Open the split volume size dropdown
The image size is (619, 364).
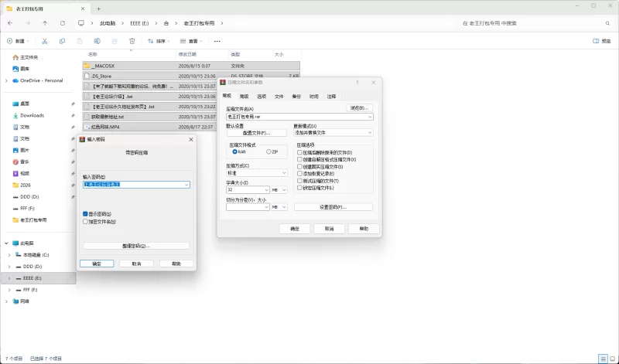pyautogui.click(x=266, y=207)
